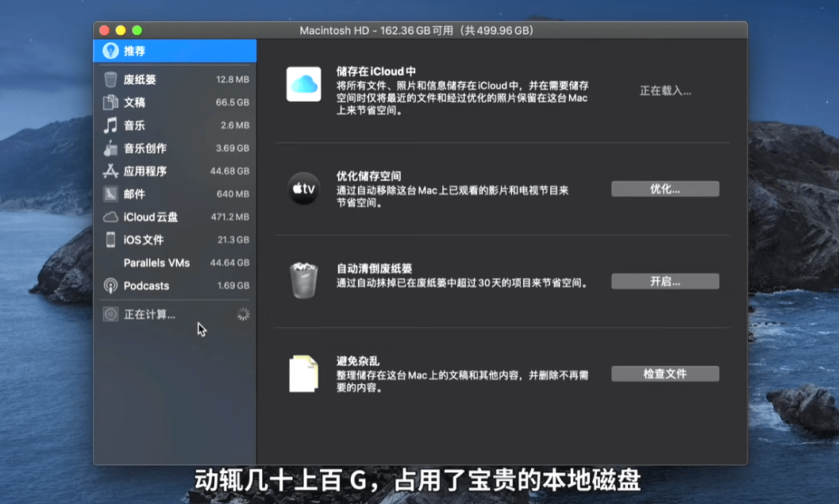
Task: Click the 检查文件 button
Action: 665,374
